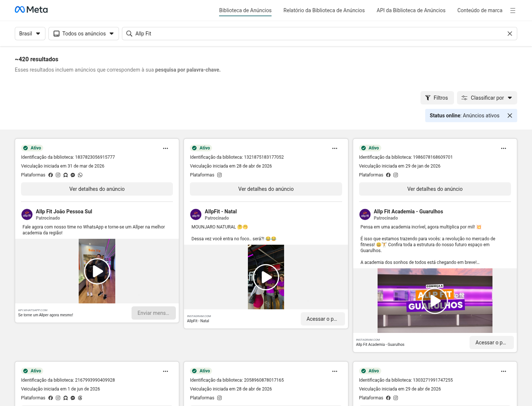The image size is (532, 406).
Task: Open options menu for ad 1303271991747255
Action: coord(504,371)
